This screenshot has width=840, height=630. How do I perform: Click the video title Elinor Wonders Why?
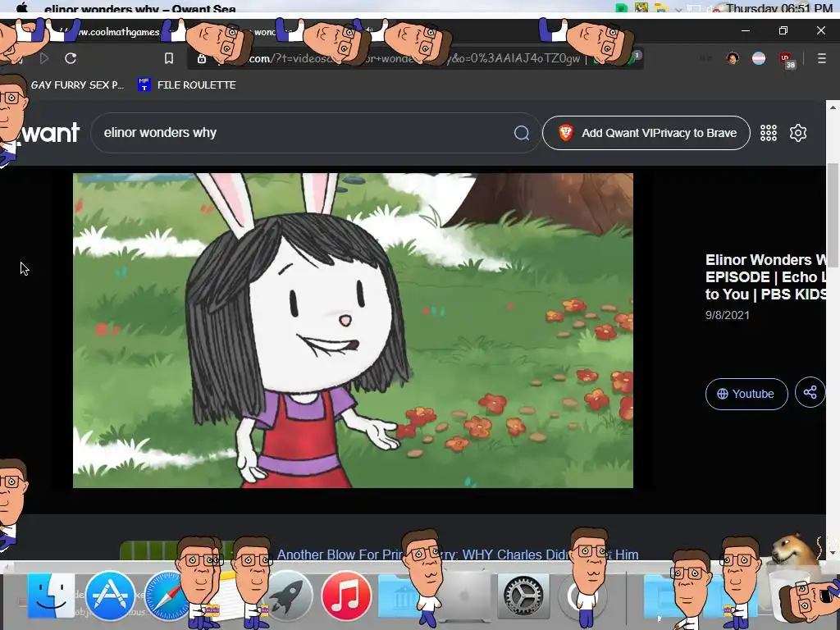(x=766, y=277)
